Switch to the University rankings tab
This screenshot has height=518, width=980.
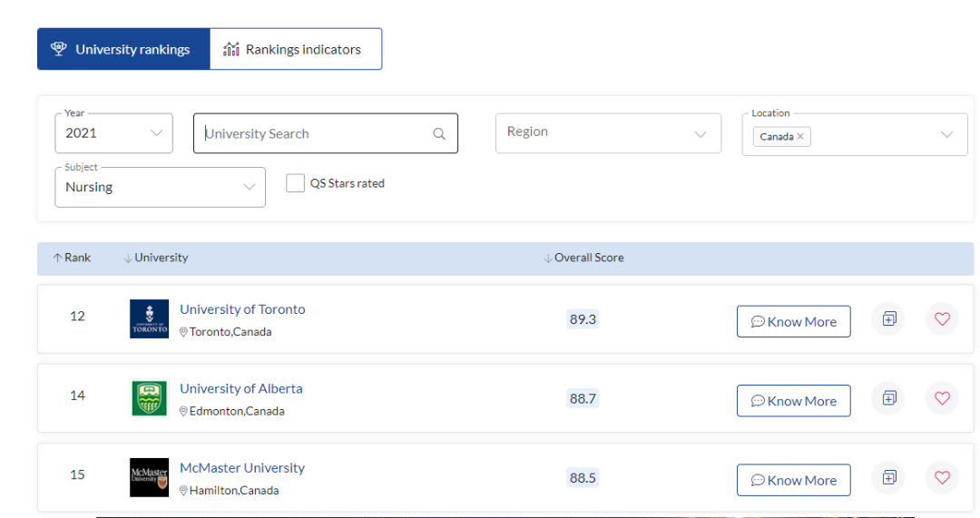(123, 49)
